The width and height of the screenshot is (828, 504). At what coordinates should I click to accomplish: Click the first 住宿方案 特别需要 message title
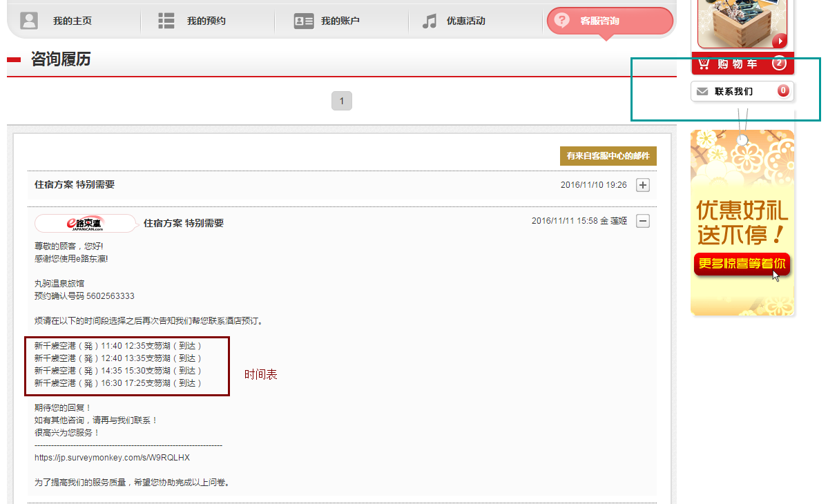pos(75,185)
